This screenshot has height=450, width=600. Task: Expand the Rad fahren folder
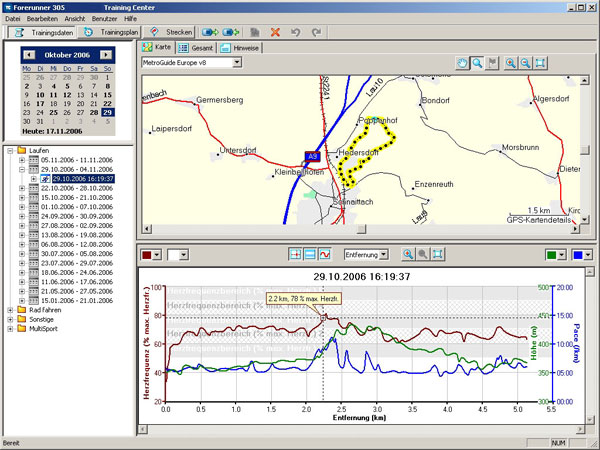click(11, 310)
